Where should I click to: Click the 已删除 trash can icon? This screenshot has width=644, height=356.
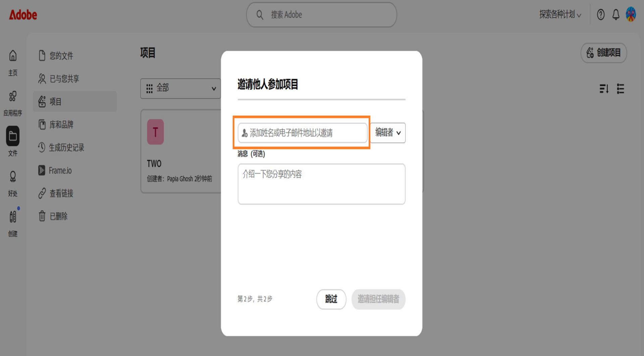pos(42,216)
